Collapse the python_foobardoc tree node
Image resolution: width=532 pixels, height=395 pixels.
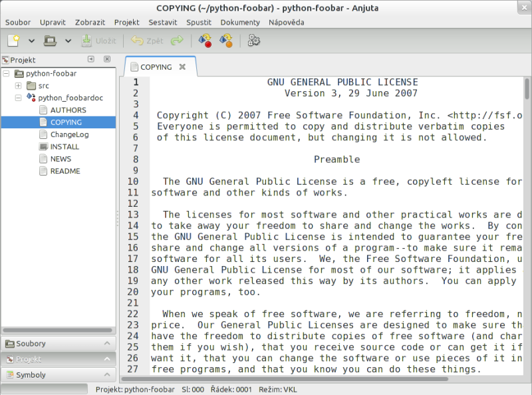point(19,98)
